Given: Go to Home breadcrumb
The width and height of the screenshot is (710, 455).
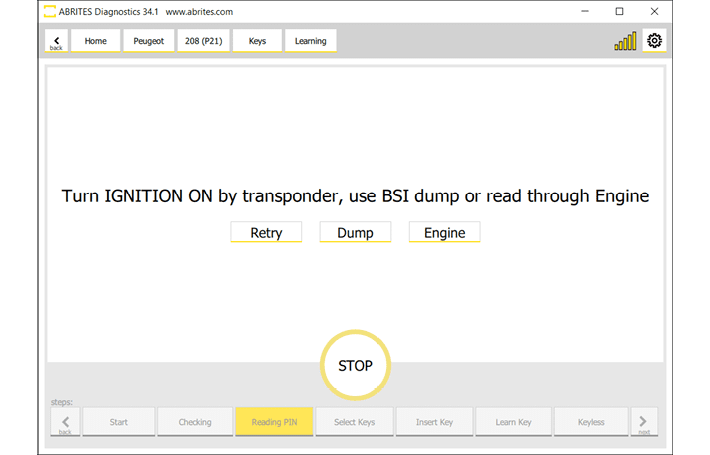Looking at the screenshot, I should pos(96,41).
